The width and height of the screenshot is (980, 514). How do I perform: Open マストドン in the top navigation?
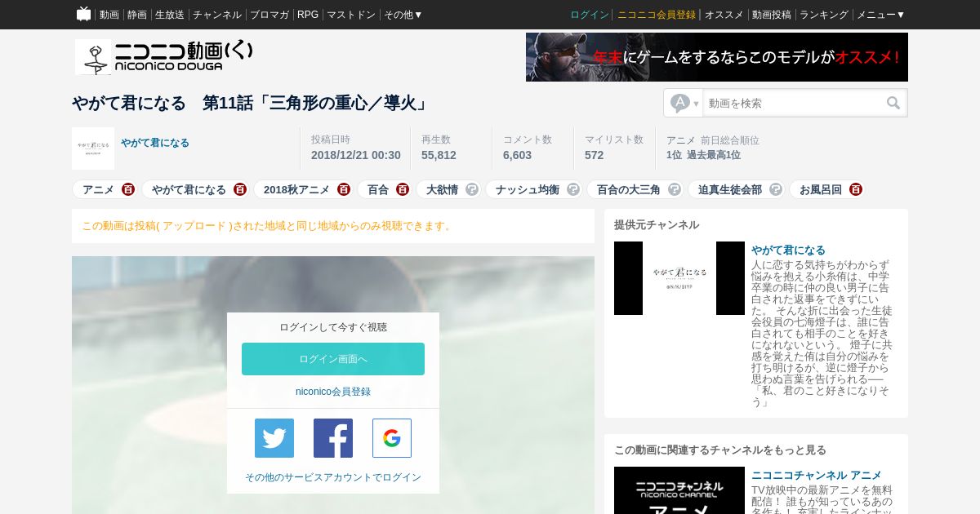point(351,15)
